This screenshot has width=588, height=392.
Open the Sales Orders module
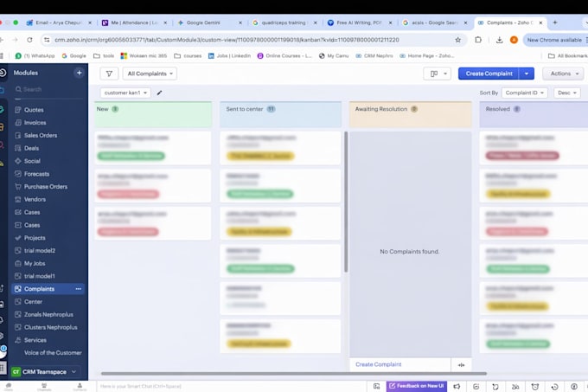pos(41,135)
